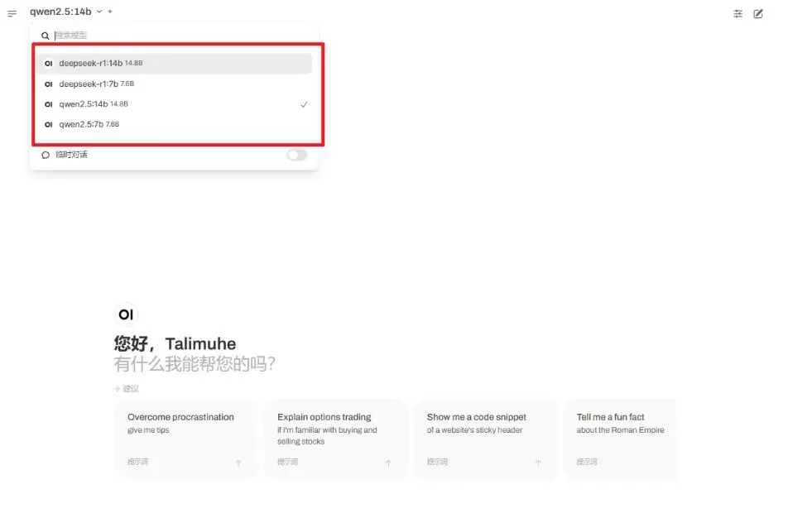
Task: Click the temporary chat bubble icon
Action: 46,155
